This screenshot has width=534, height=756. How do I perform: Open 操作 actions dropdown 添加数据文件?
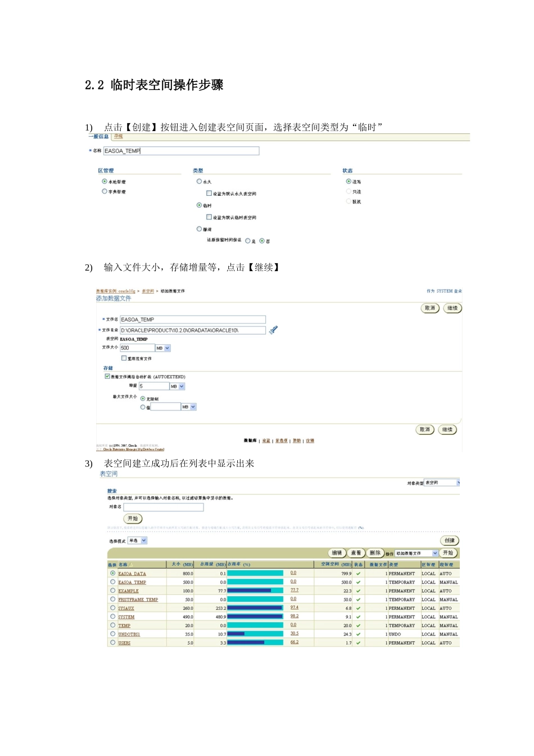(x=417, y=553)
